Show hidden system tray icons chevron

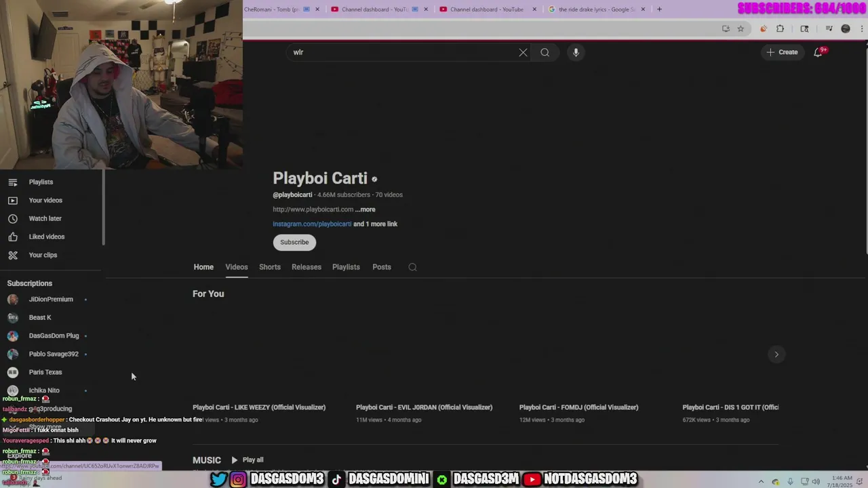click(761, 482)
